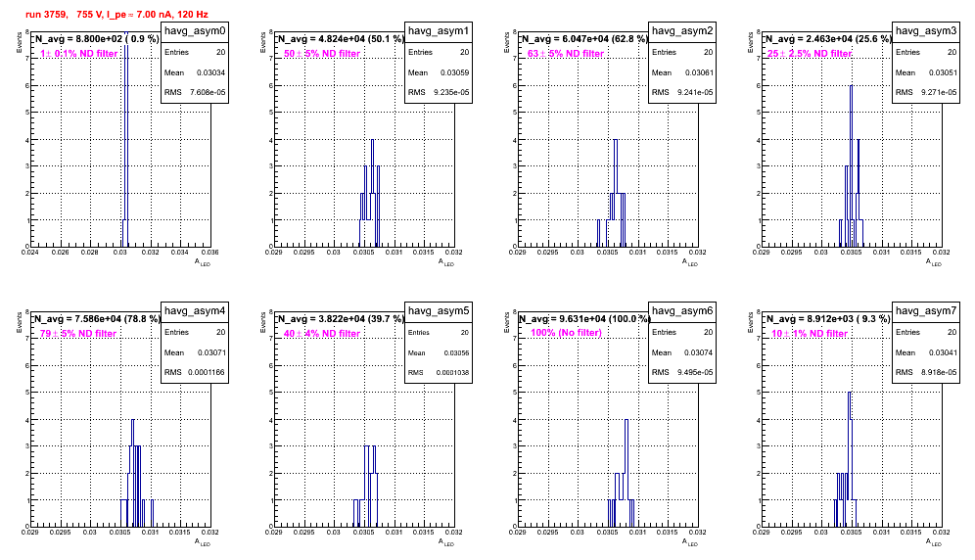Viewport: 975px width, 560px height.
Task: Click the 25± 2.5% ND filter label
Action: pos(810,54)
